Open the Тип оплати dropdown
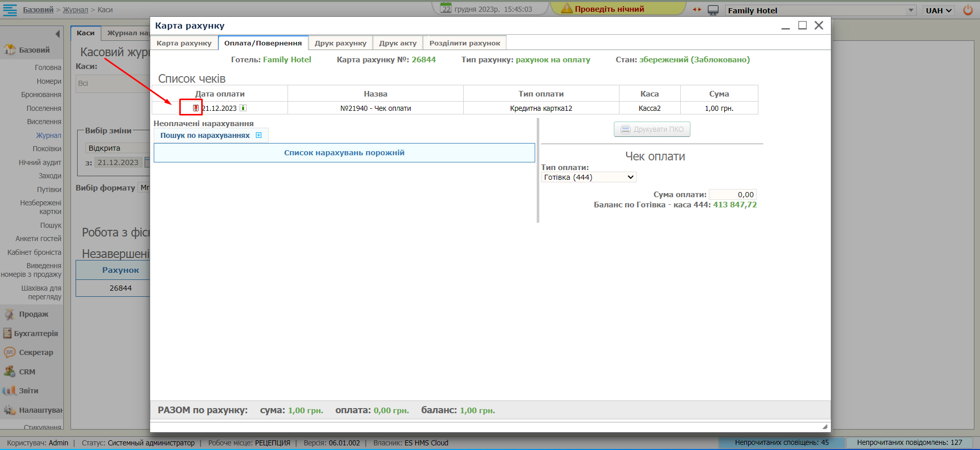The width and height of the screenshot is (980, 450). coord(588,177)
